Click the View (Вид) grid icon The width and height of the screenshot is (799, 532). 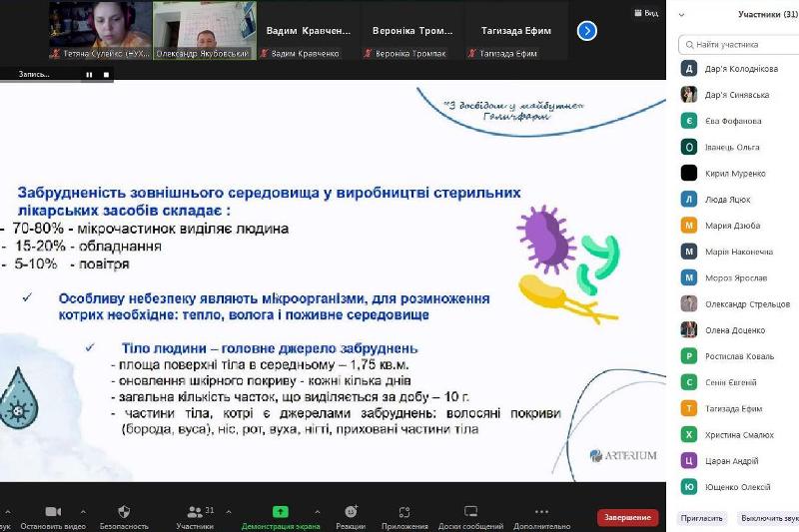pos(637,13)
